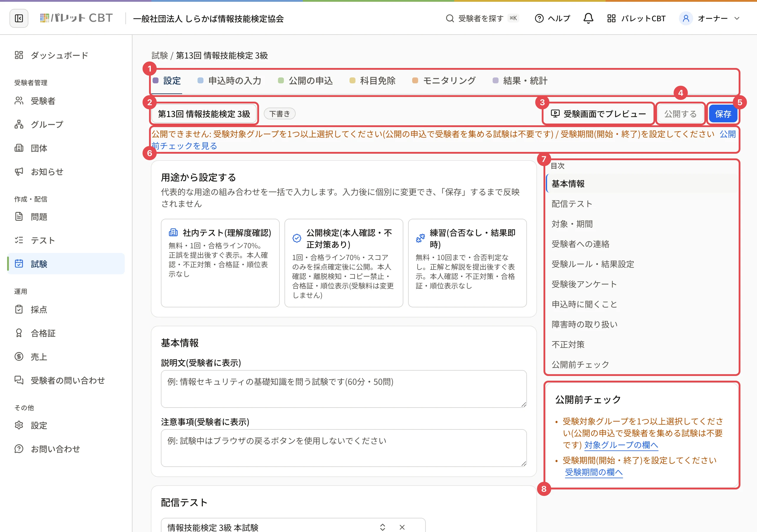Open the パレットCBT app grid icon
Image resolution: width=757 pixels, height=532 pixels.
point(611,18)
